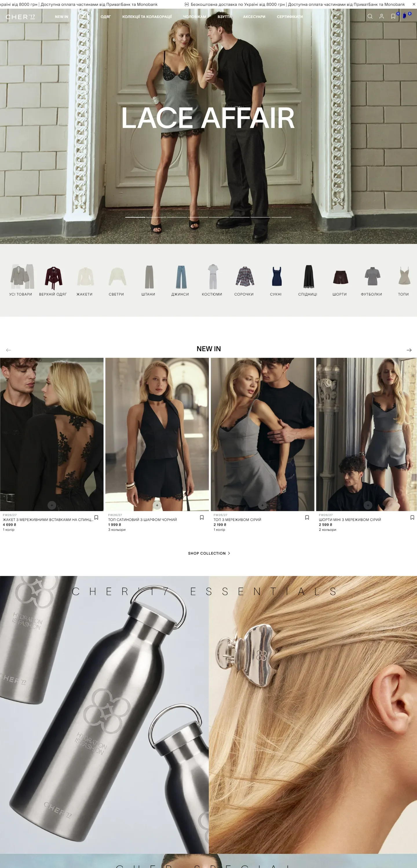Open product ТОП САТИНОВИЙ З ШАРФОМ ЧОРНИЙ title
Image resolution: width=417 pixels, height=868 pixels.
pos(142,520)
